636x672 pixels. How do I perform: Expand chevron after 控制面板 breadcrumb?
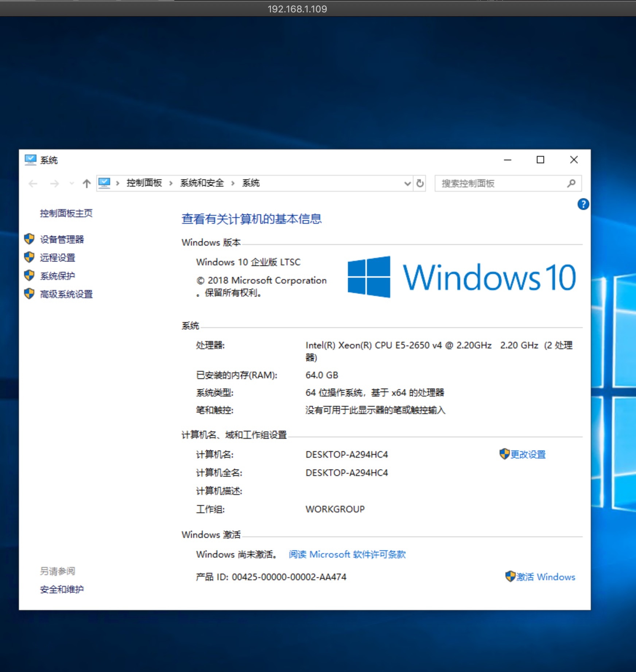[171, 183]
